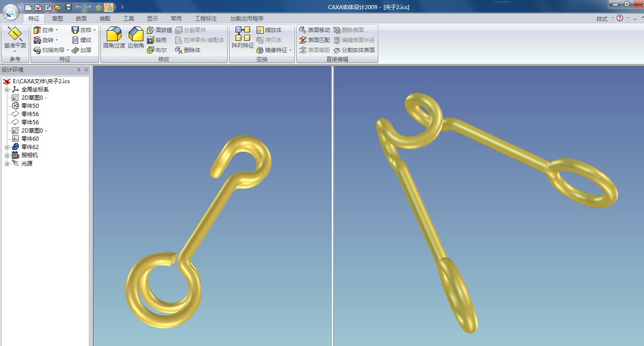
Task: Undo the last action
Action: (x=78, y=7)
